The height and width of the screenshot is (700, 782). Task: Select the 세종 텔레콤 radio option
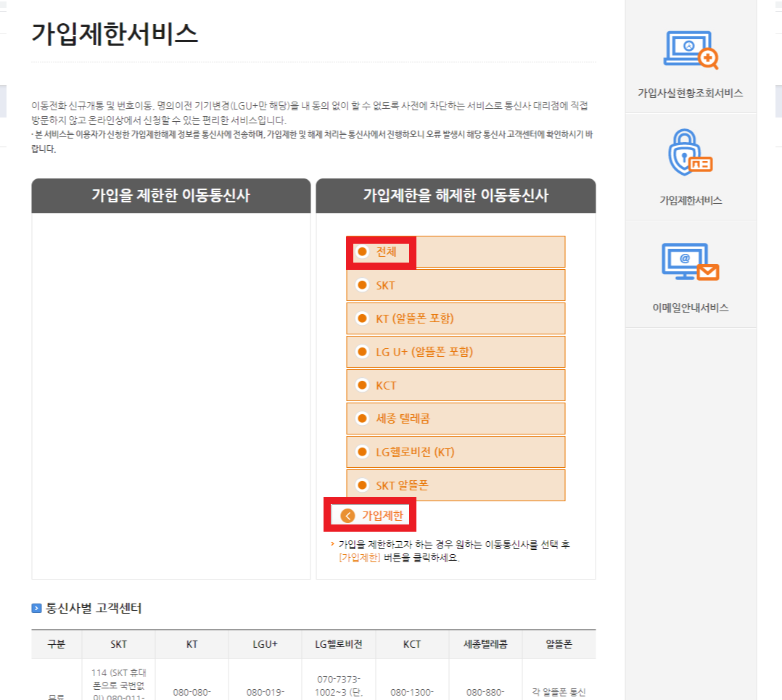363,419
